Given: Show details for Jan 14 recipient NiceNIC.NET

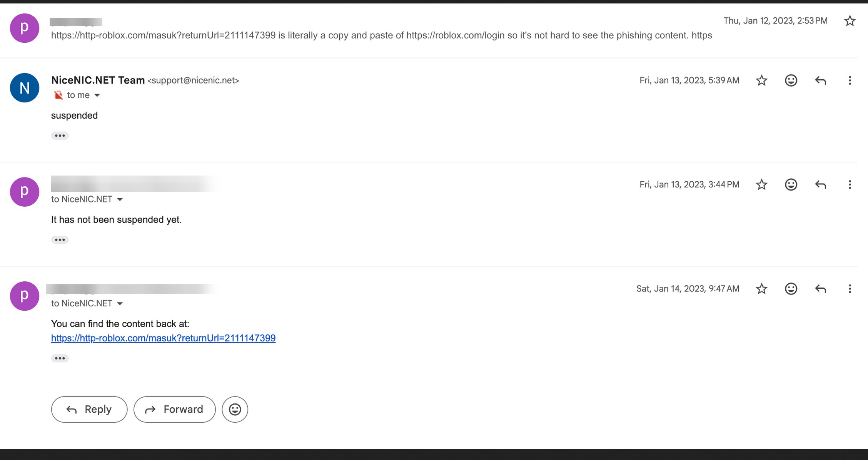Looking at the screenshot, I should 120,304.
